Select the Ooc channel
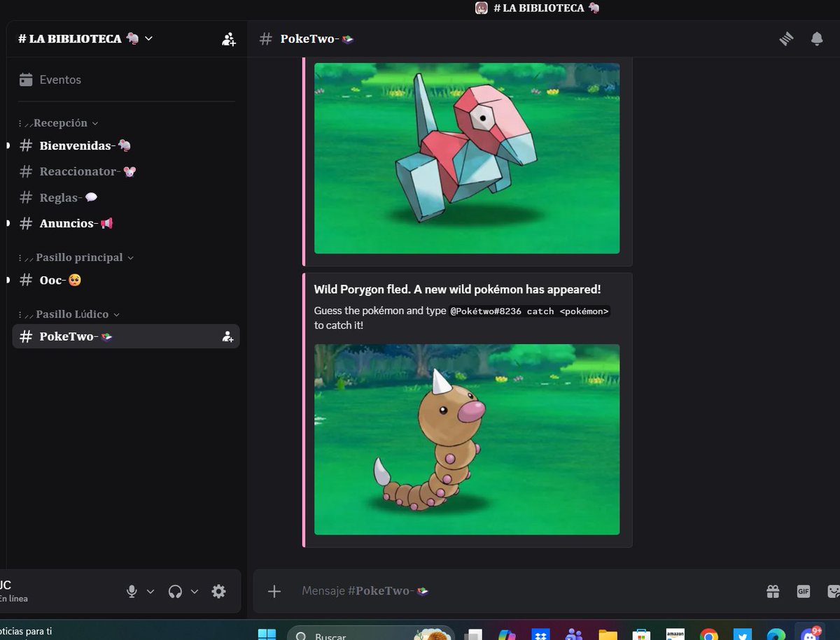This screenshot has width=840, height=640. [126, 280]
